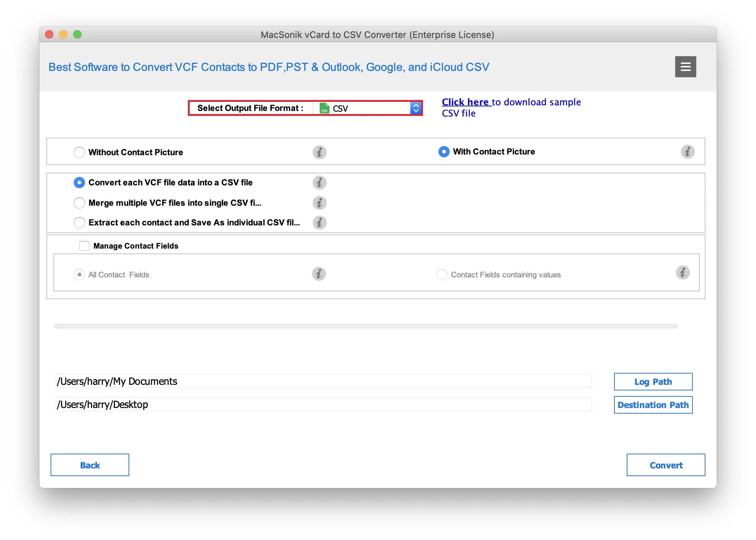Show info for All Contact Fields
Screen dimensions: 756x540
(319, 274)
